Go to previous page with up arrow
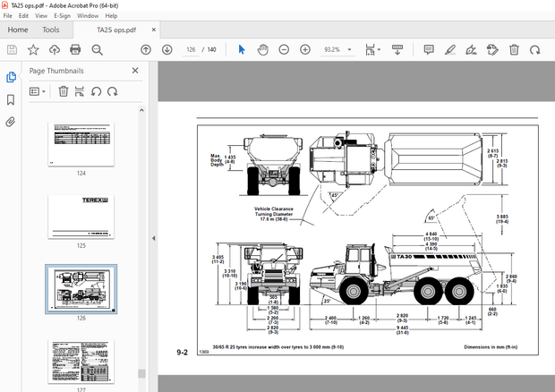Image resolution: width=555 pixels, height=392 pixels. (146, 50)
